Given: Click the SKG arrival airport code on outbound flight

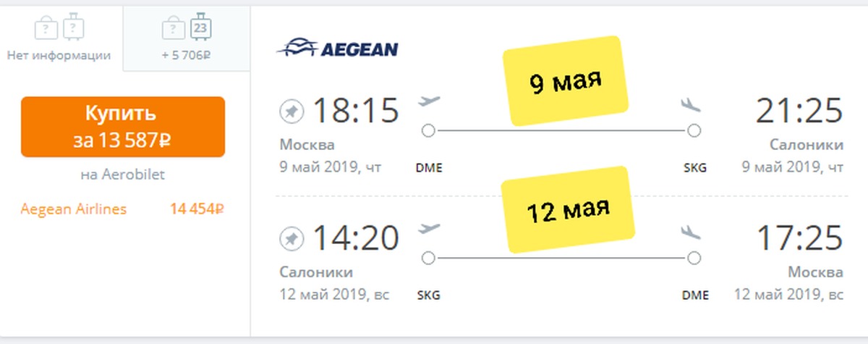Looking at the screenshot, I should click(694, 168).
